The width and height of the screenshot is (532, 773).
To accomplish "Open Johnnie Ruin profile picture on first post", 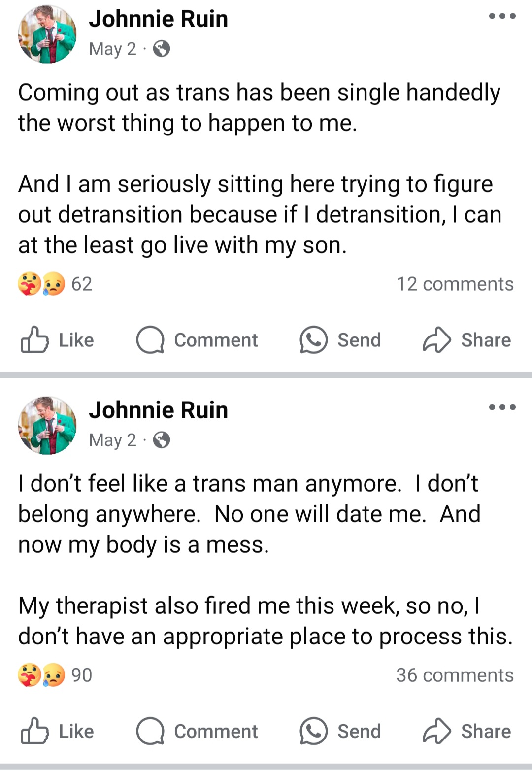I will (x=47, y=34).
